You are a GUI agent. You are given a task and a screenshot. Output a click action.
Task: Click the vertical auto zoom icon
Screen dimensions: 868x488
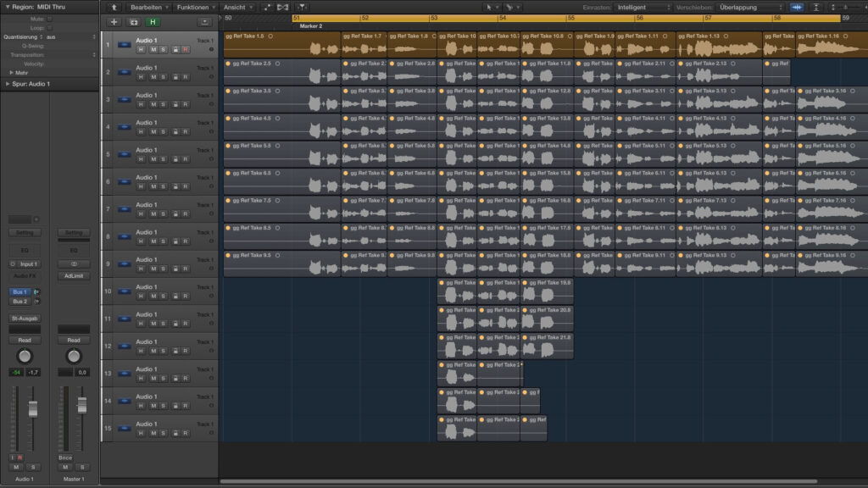pyautogui.click(x=816, y=7)
